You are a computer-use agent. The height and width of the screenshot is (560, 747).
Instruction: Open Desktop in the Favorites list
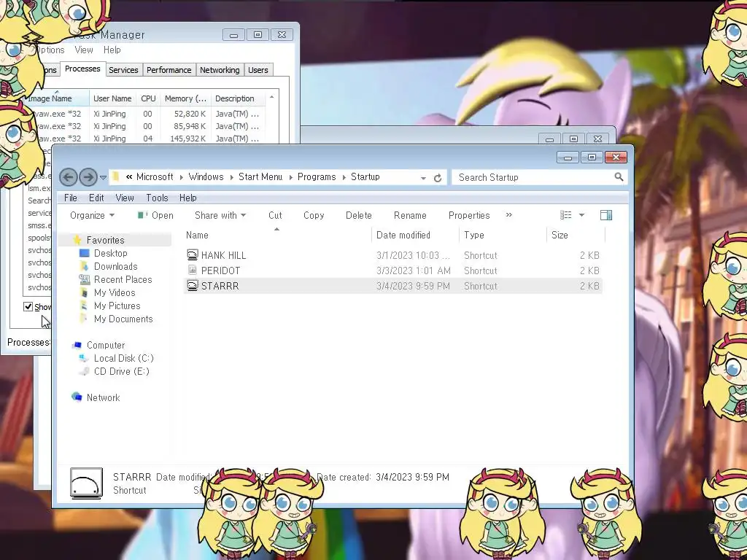pyautogui.click(x=111, y=253)
